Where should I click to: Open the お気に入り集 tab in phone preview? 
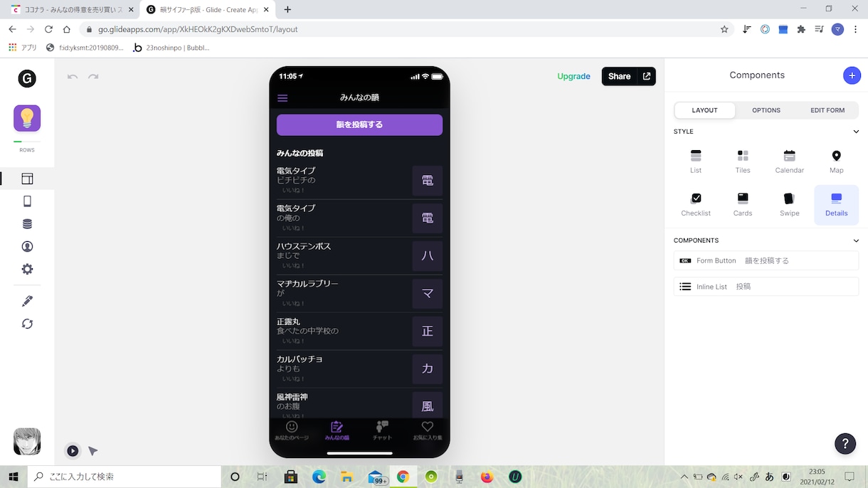coord(428,430)
